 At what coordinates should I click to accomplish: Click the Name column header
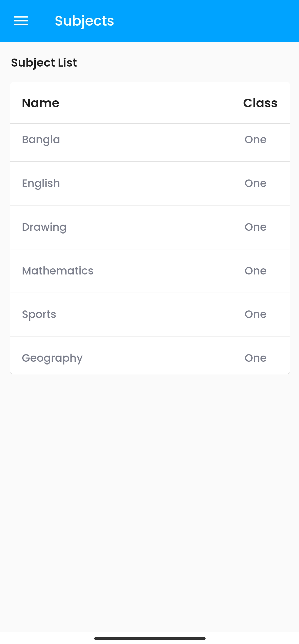pos(40,103)
